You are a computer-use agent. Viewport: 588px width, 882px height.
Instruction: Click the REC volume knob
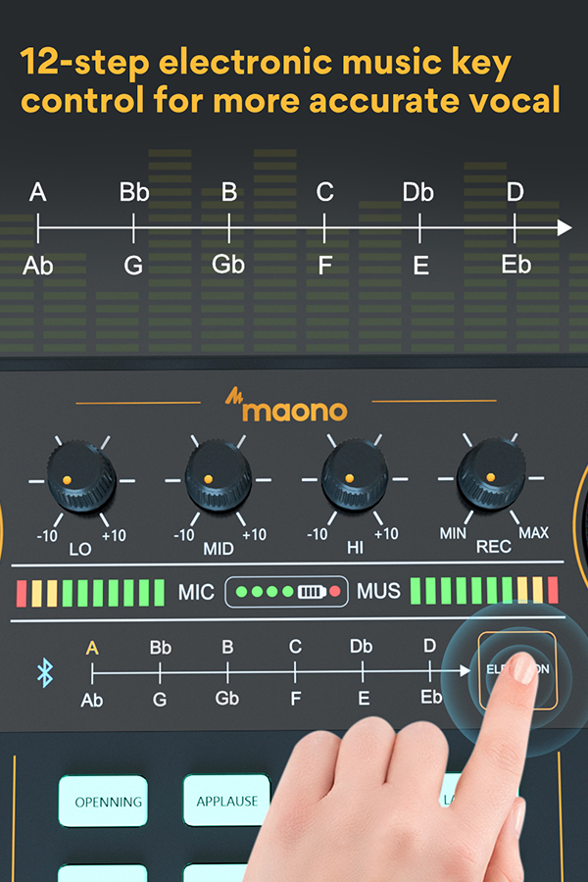(491, 473)
